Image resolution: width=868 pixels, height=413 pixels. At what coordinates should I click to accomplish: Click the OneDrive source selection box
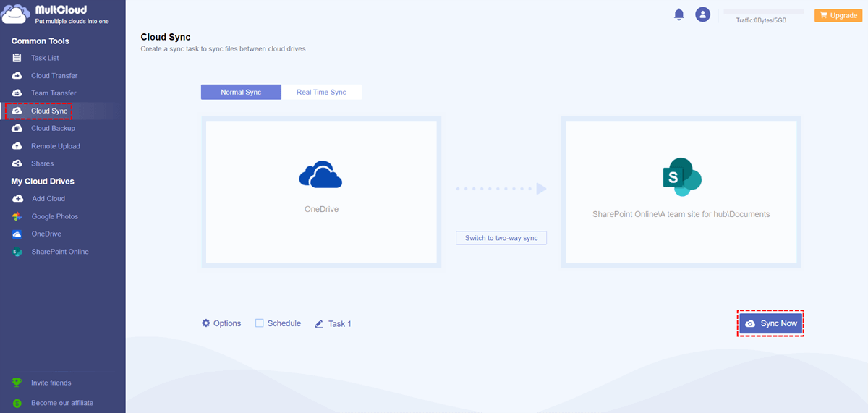pyautogui.click(x=321, y=192)
